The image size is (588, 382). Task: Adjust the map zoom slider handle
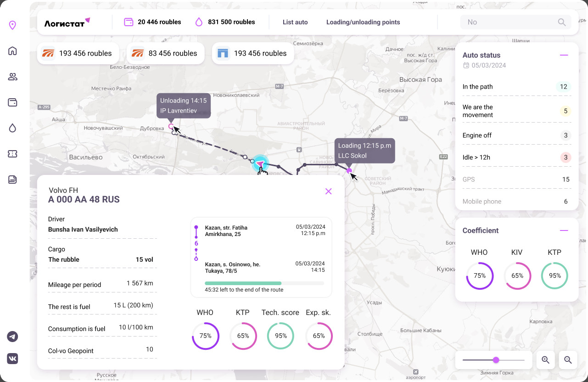pyautogui.click(x=496, y=360)
